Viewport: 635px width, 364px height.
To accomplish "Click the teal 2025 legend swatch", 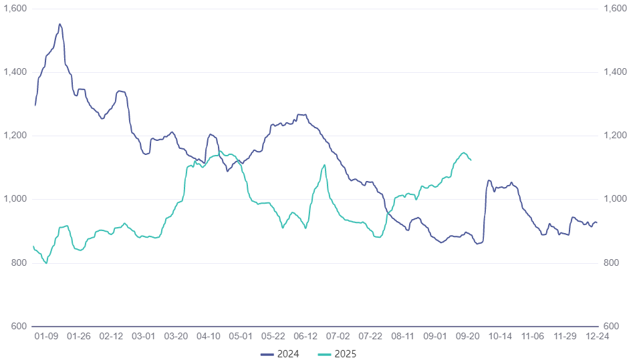I will pos(326,354).
